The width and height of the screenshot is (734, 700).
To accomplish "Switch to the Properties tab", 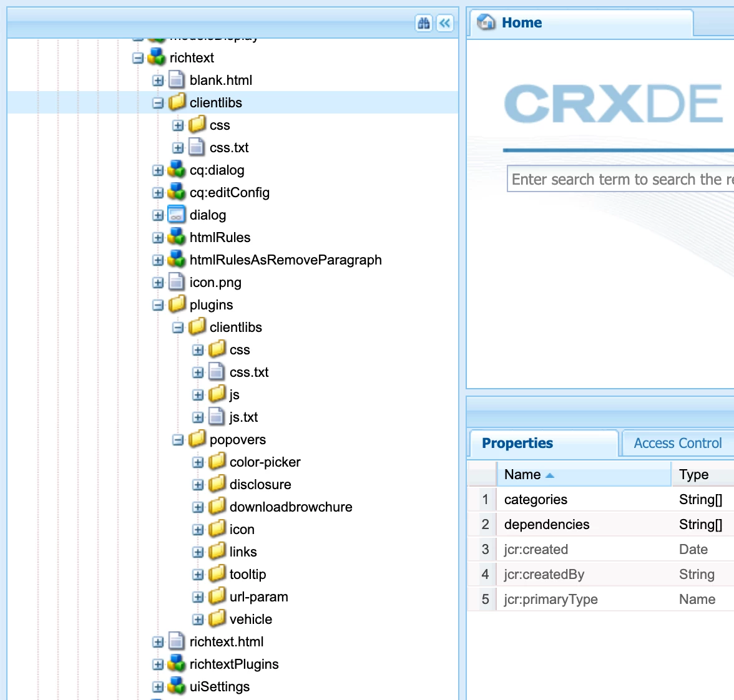I will pyautogui.click(x=544, y=443).
